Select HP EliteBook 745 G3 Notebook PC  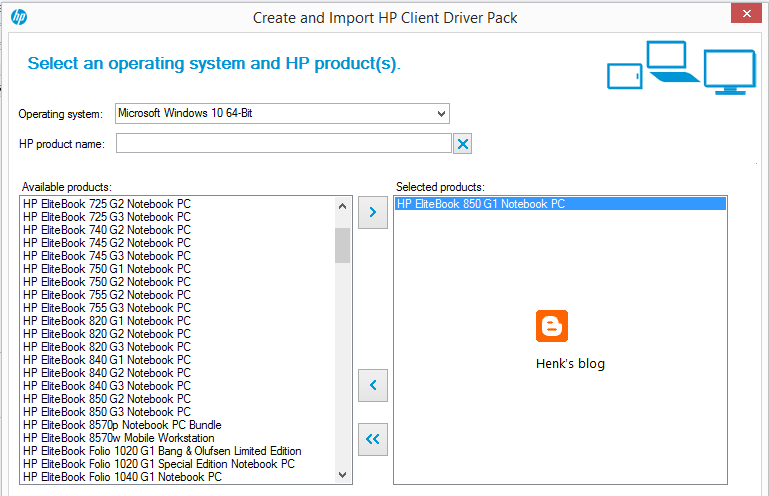[107, 256]
